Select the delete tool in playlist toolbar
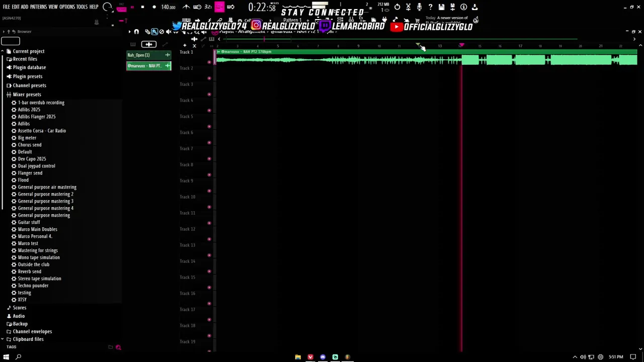Image resolution: width=644 pixels, height=362 pixels. pyautogui.click(x=162, y=32)
